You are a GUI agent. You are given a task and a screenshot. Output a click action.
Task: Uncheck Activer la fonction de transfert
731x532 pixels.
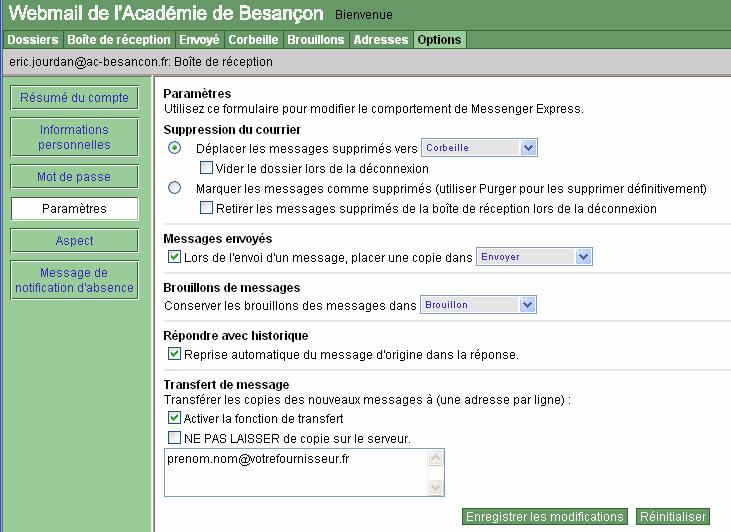pyautogui.click(x=174, y=417)
